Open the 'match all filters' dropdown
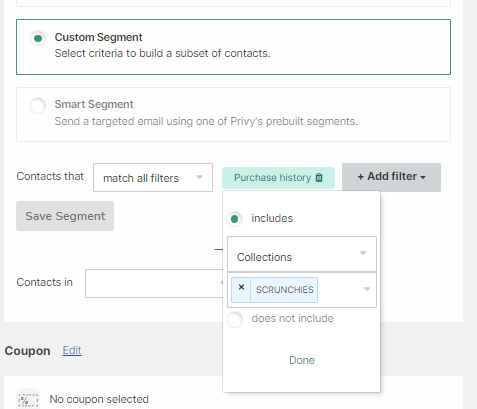Screen dimensions: 477x409 point(153,178)
